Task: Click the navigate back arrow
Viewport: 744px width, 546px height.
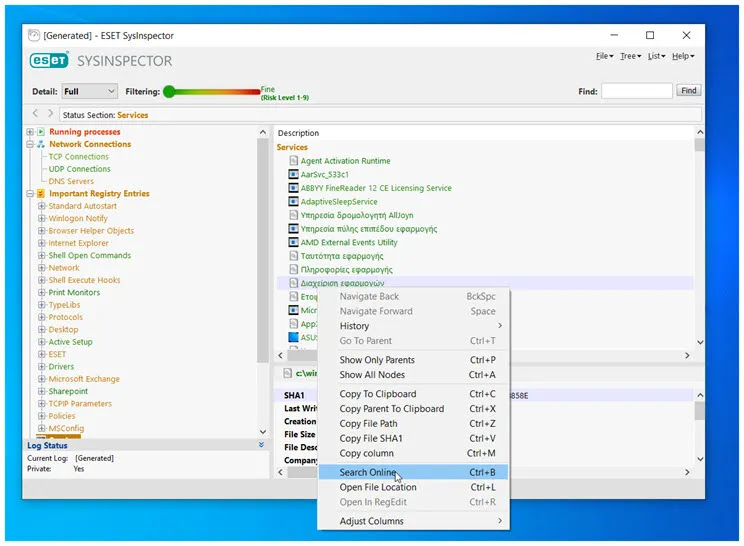Action: pyautogui.click(x=35, y=113)
